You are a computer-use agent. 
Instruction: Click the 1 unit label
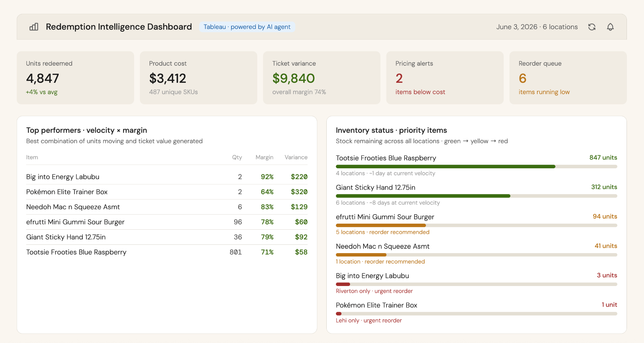pos(609,305)
